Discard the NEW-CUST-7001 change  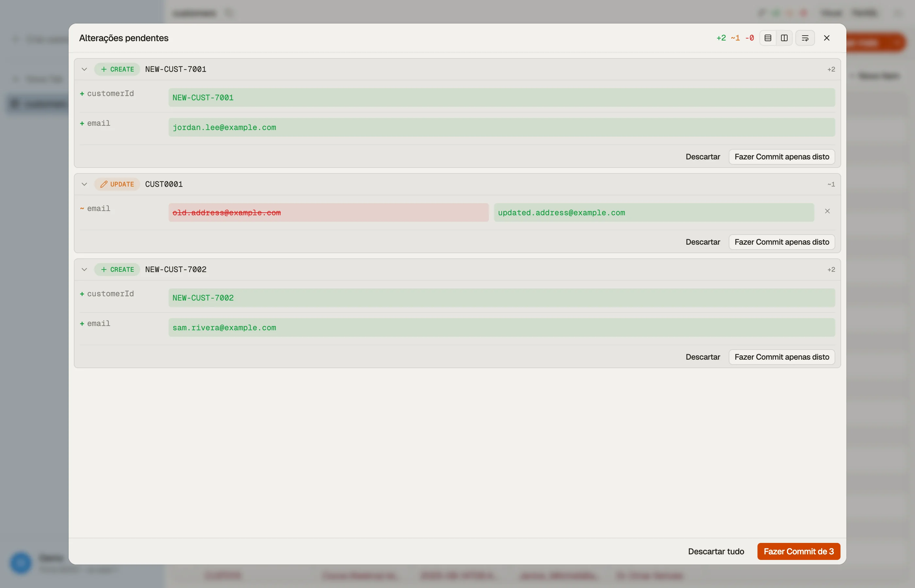coord(703,156)
